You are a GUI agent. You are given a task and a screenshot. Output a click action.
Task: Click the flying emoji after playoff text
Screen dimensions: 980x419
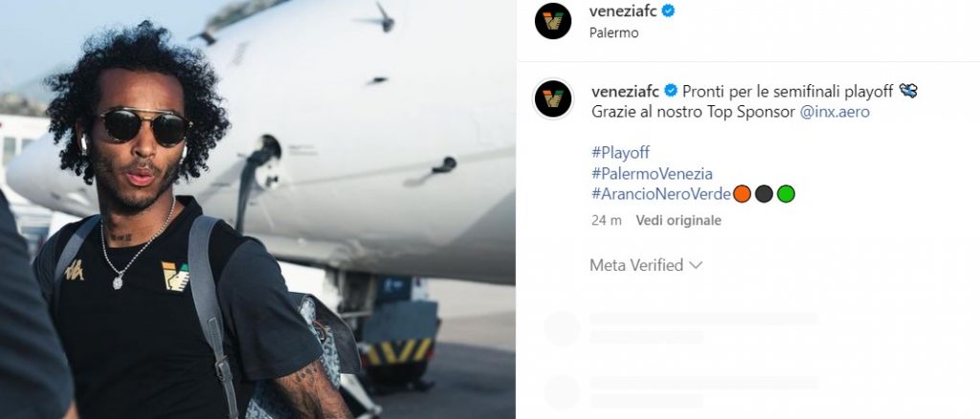(908, 91)
